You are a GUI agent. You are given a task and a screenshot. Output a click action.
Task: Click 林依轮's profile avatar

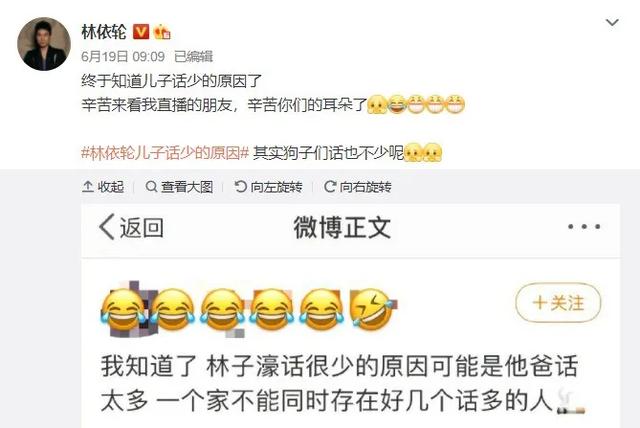tap(44, 44)
